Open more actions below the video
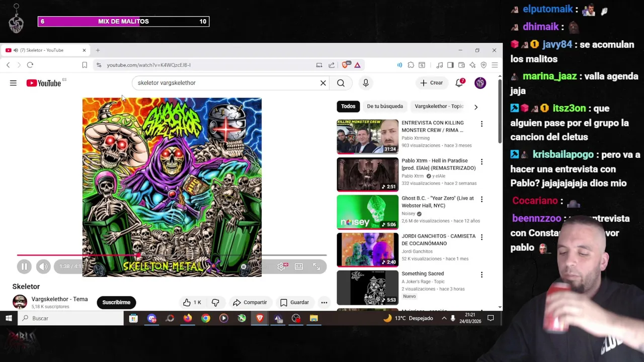 324,302
